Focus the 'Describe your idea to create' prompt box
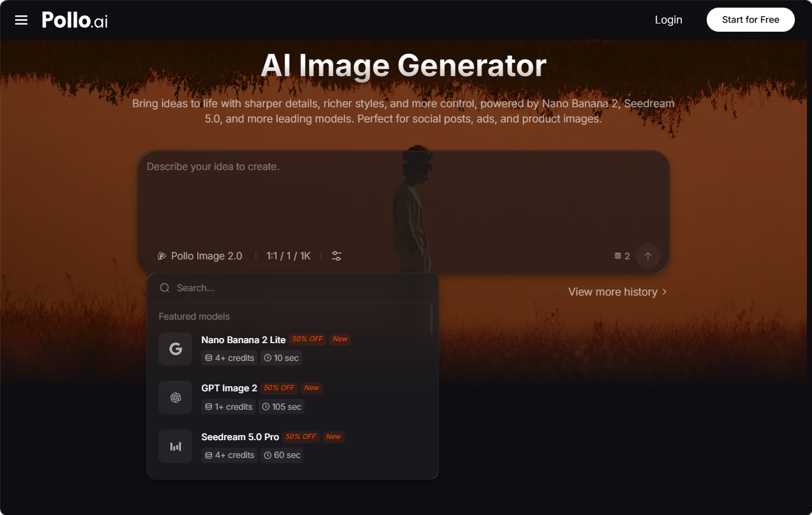Screen dimensions: 812x515 click(x=403, y=197)
